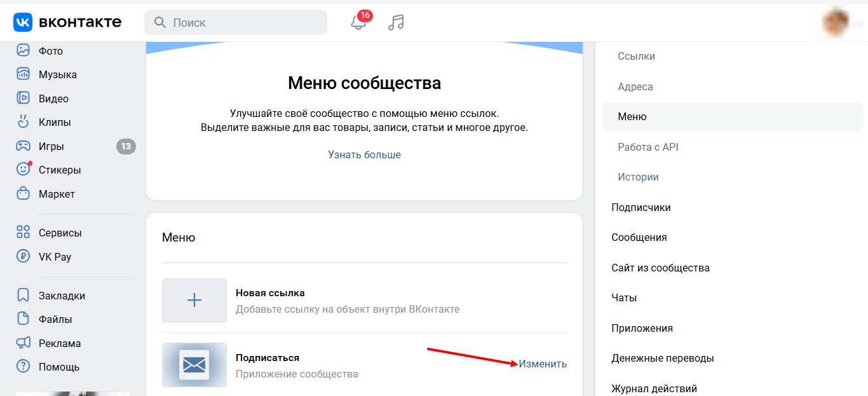Click the Приложение сообщества subtitle
Screen dimensions: 868x396
[x=297, y=374]
